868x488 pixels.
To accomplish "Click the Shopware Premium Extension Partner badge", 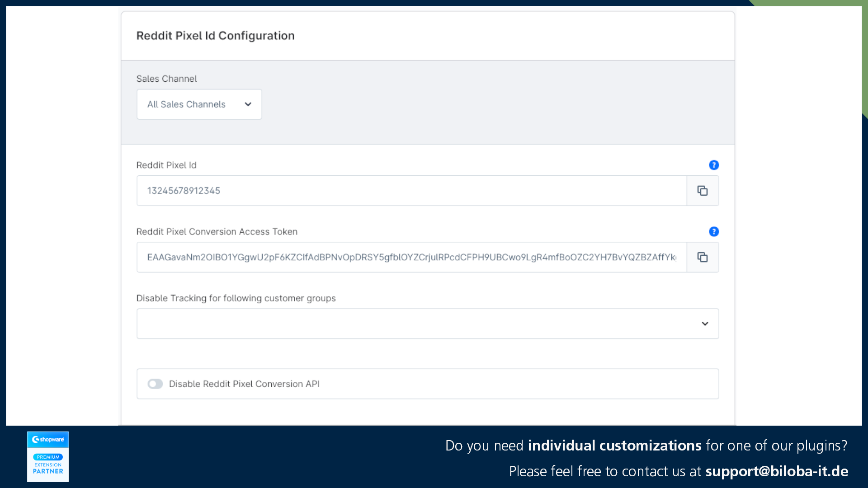I will coord(48,456).
